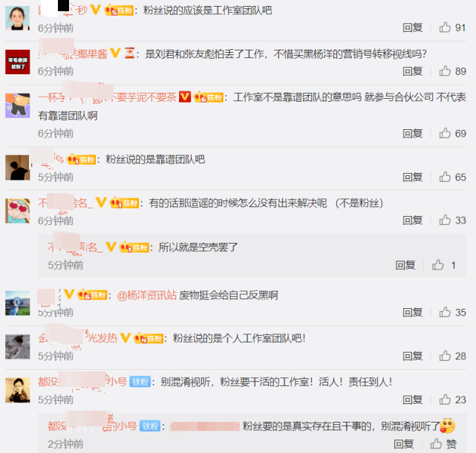476x453 pixels.
Task: Like the comment with 33 likes
Action: point(445,220)
